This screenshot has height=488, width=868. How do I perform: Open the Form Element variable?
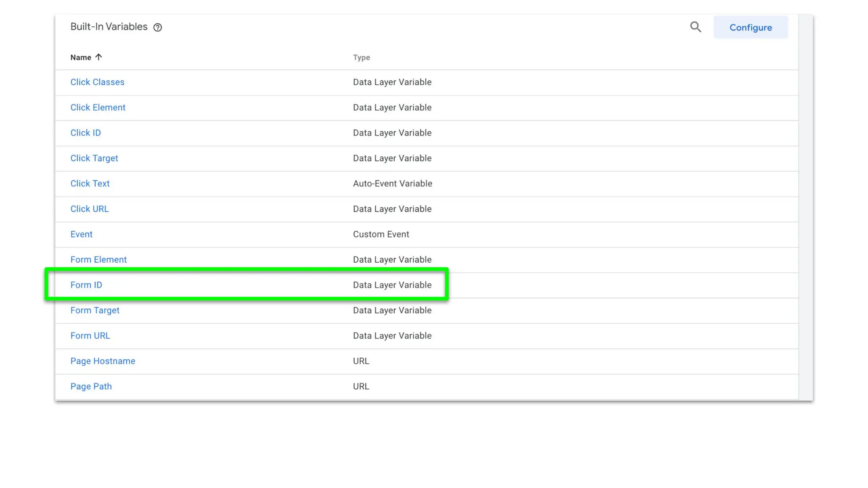(x=98, y=260)
